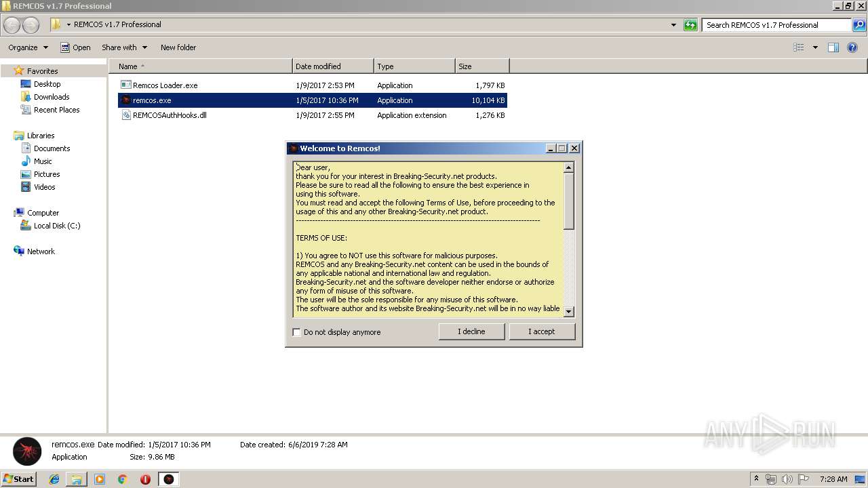Click the 'I decline' button

(471, 331)
